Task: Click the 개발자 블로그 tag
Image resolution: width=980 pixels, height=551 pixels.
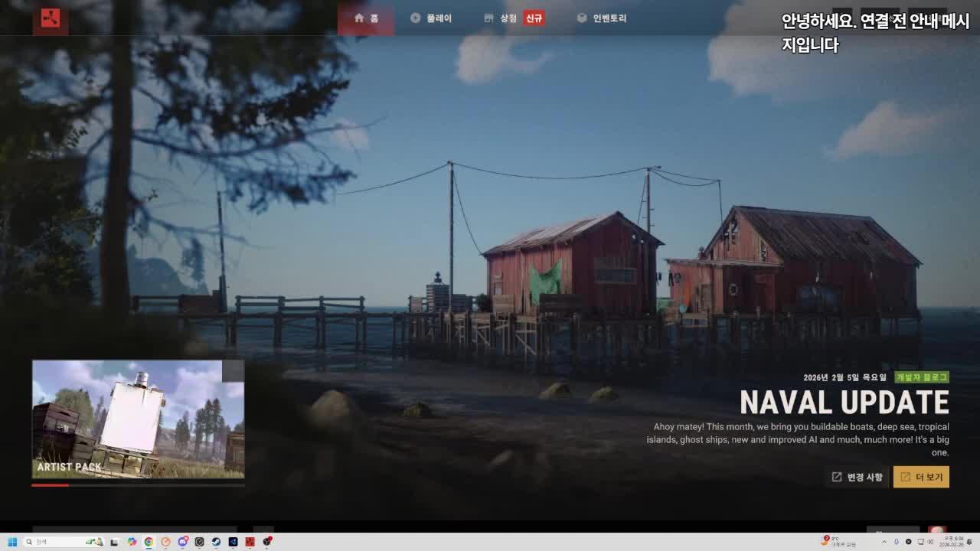Action: point(922,377)
